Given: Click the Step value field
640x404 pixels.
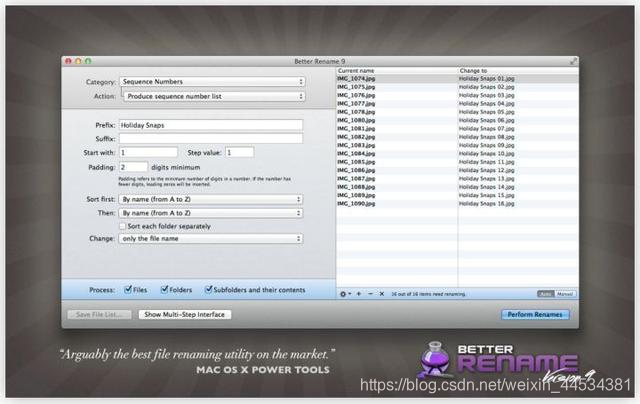Looking at the screenshot, I should coord(240,153).
